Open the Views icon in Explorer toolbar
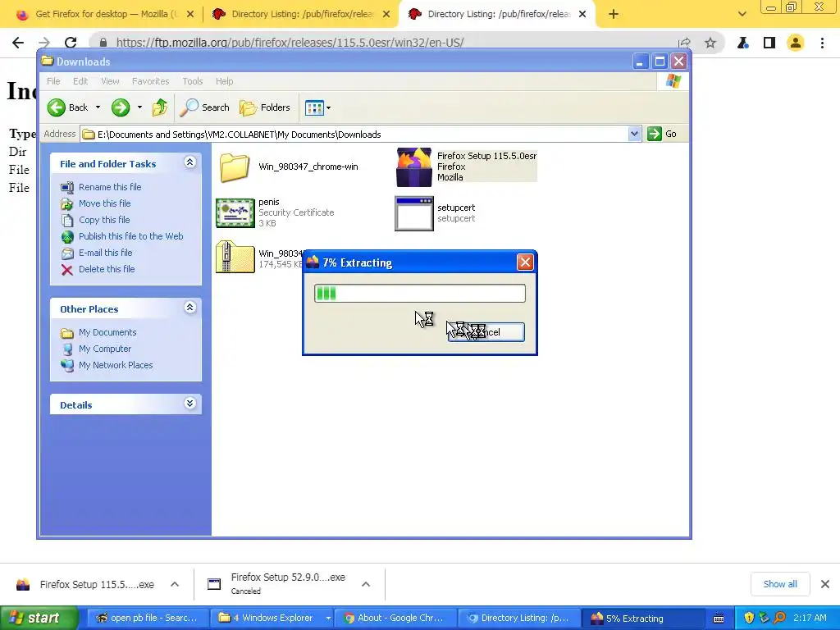Screen dimensions: 840x630 [x=314, y=107]
